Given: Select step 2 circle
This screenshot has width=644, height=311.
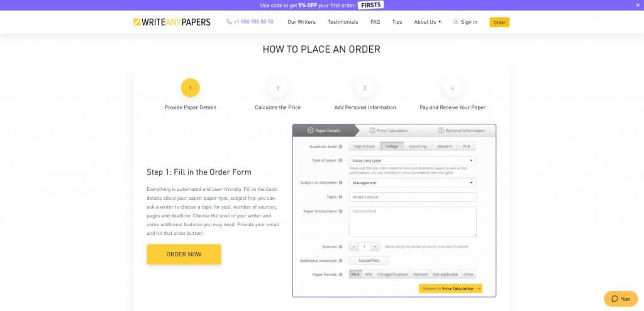Looking at the screenshot, I should [x=277, y=88].
